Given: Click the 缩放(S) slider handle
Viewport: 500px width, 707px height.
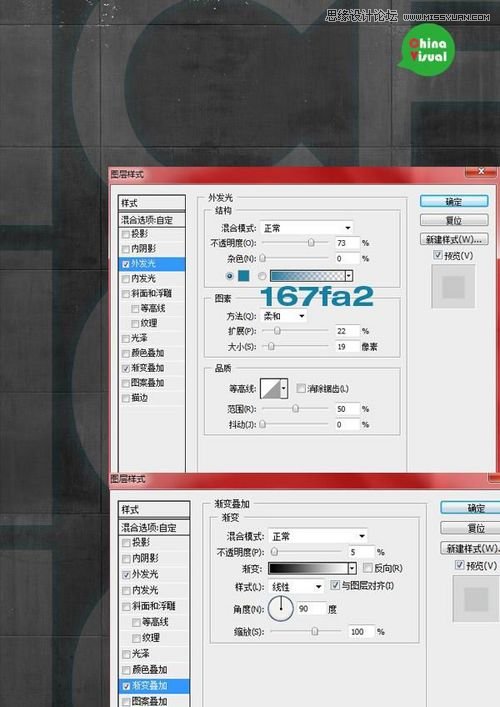Looking at the screenshot, I should coord(315,631).
